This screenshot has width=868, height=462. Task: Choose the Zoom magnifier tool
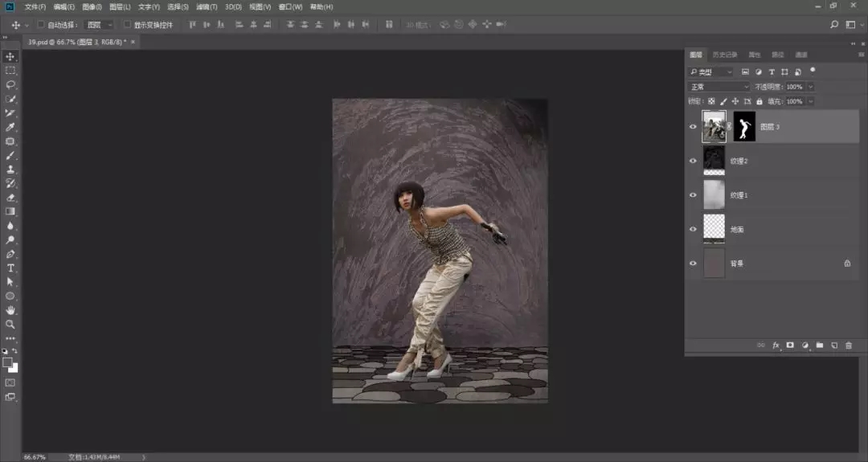point(10,324)
